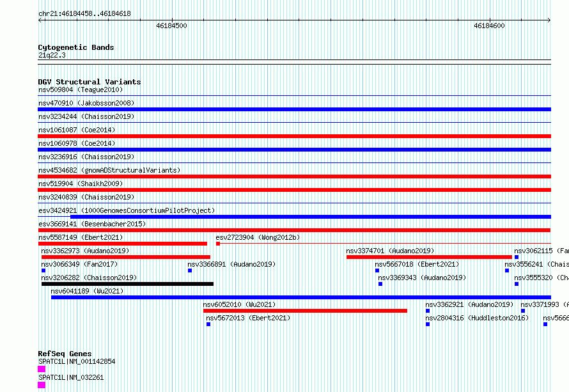
Task: Open variant nsv3234244 (Chaisson2019)
Action: coord(86,116)
